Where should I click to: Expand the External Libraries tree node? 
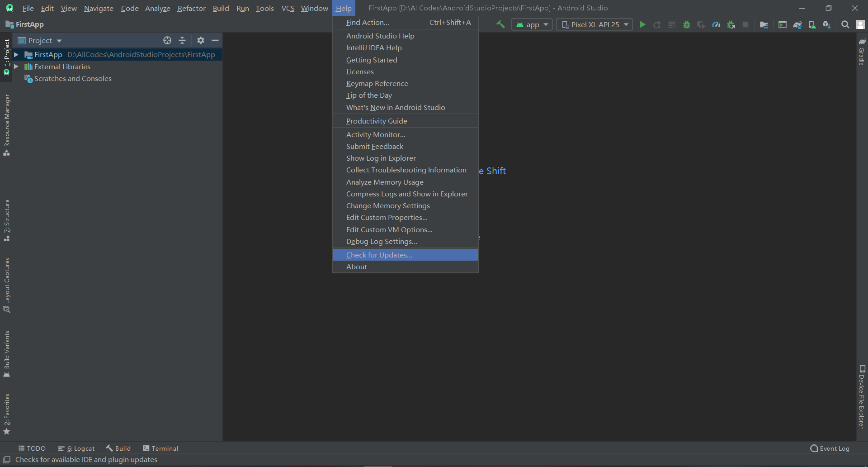(x=16, y=67)
